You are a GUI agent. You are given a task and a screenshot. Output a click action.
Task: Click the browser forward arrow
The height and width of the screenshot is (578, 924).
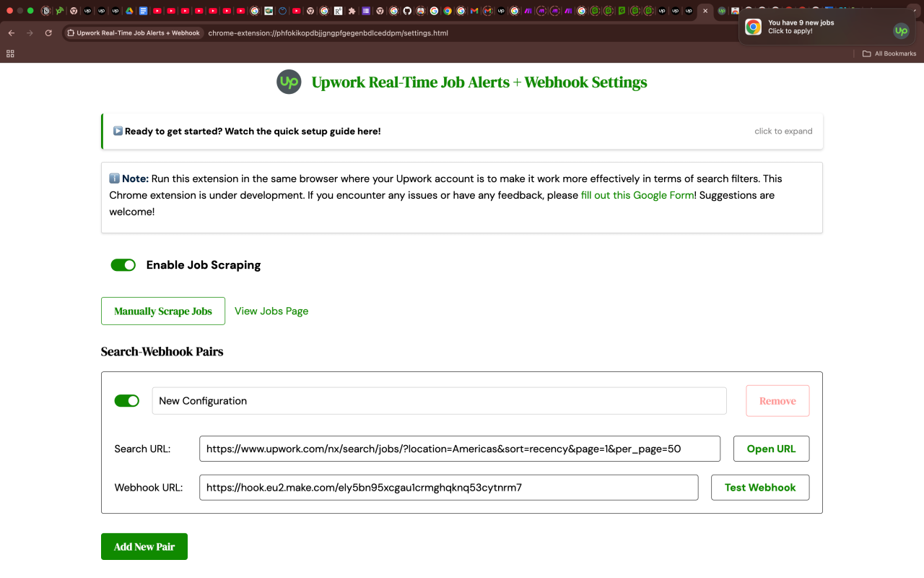[x=30, y=33]
